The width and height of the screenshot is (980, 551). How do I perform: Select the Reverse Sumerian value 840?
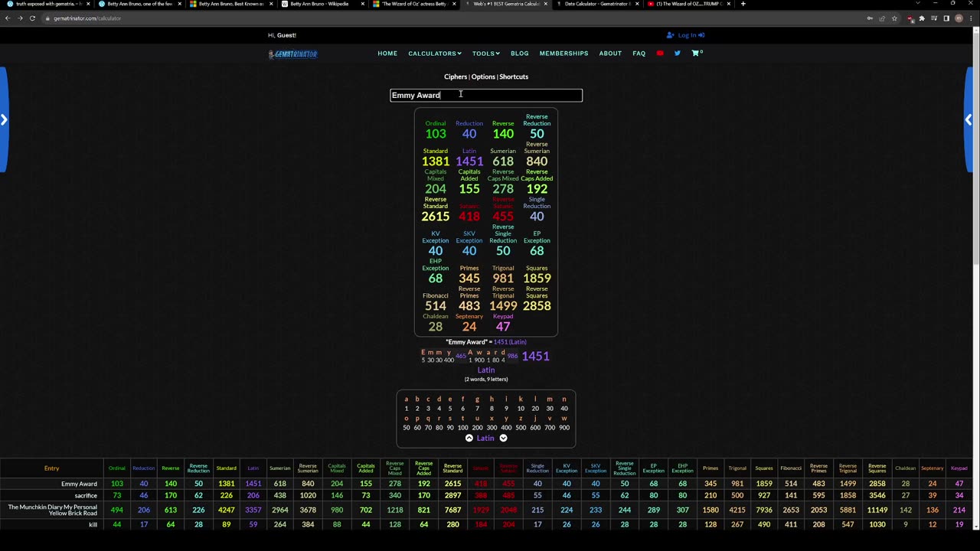coord(537,161)
